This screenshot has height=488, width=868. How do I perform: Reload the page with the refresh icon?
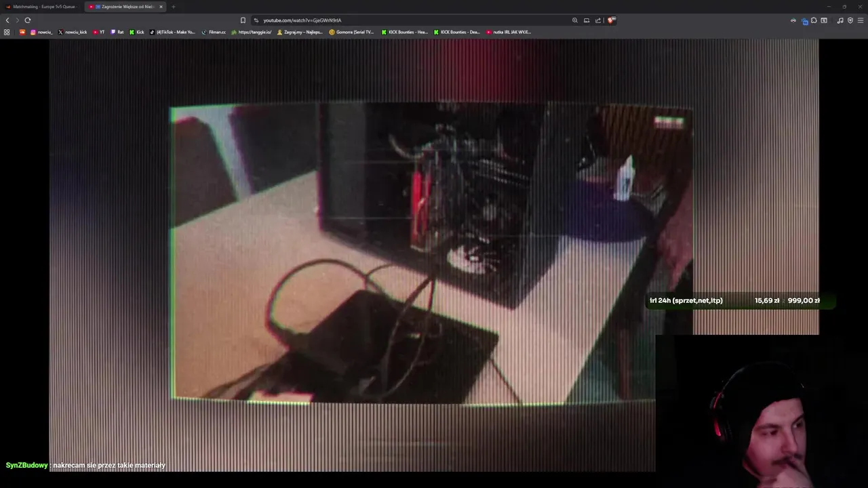(x=28, y=20)
